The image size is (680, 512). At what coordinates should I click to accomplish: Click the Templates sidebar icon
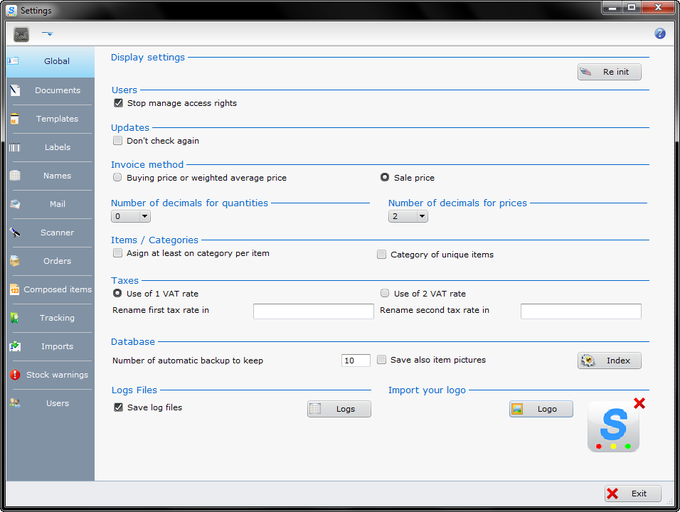pyautogui.click(x=15, y=119)
